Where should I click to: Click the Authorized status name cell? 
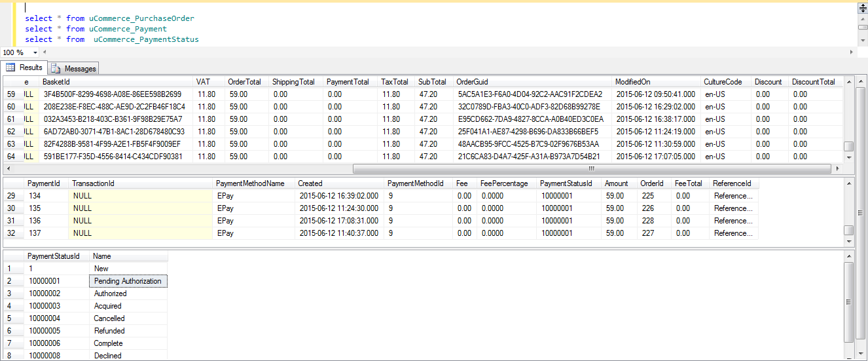tap(128, 294)
